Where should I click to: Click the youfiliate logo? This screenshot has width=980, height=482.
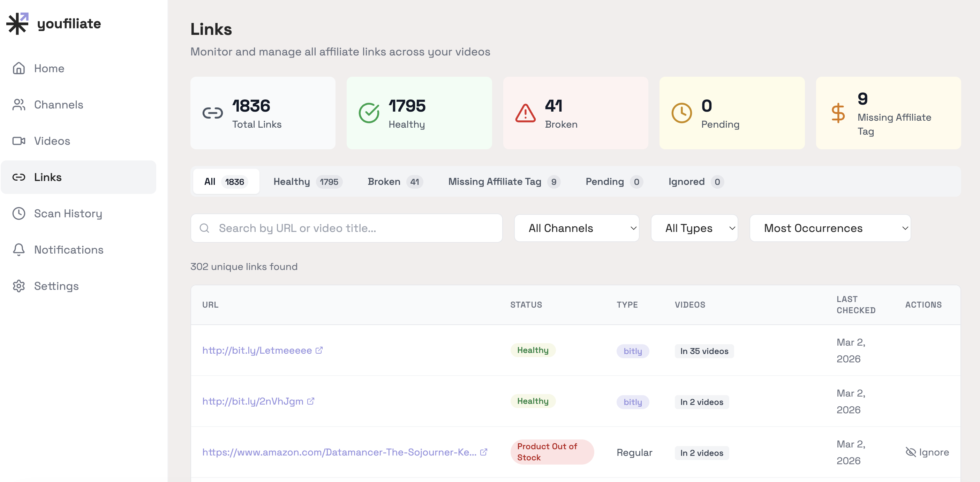(53, 23)
